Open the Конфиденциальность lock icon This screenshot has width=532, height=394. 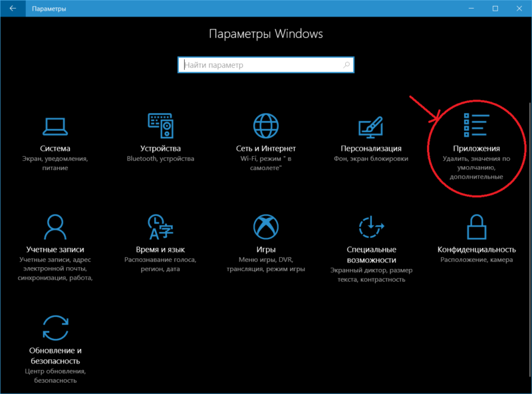[x=476, y=227]
